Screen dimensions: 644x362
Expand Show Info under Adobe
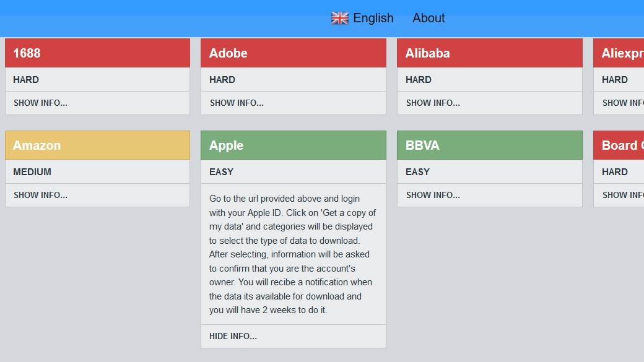(237, 103)
